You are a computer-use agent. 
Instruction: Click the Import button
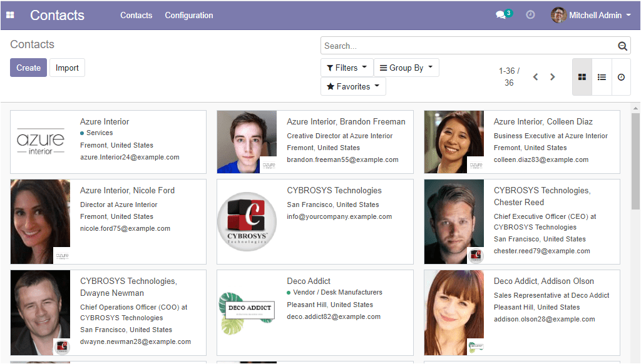tap(67, 68)
